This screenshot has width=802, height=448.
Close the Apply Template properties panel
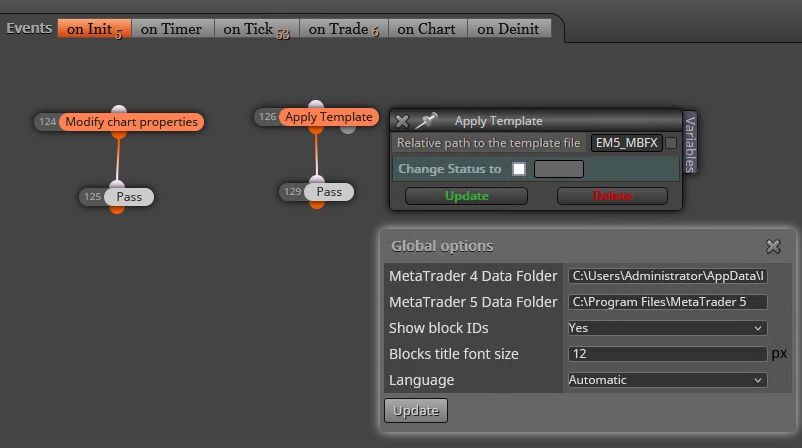(402, 121)
